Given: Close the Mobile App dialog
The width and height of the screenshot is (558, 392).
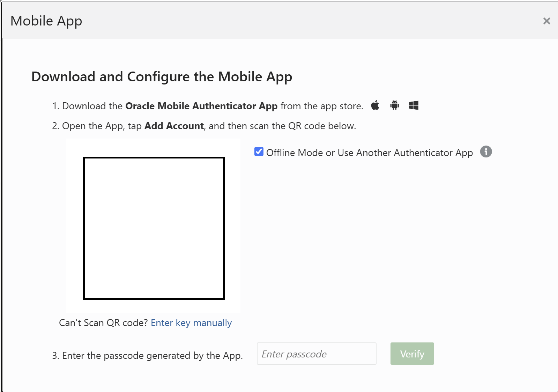Looking at the screenshot, I should point(547,21).
